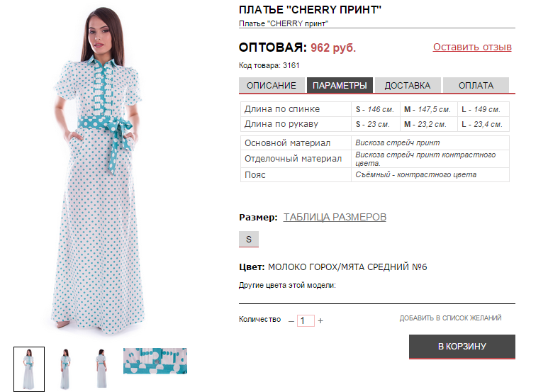
Task: Switch to the ПАРАМЕТРЫ tab
Action: [340, 85]
